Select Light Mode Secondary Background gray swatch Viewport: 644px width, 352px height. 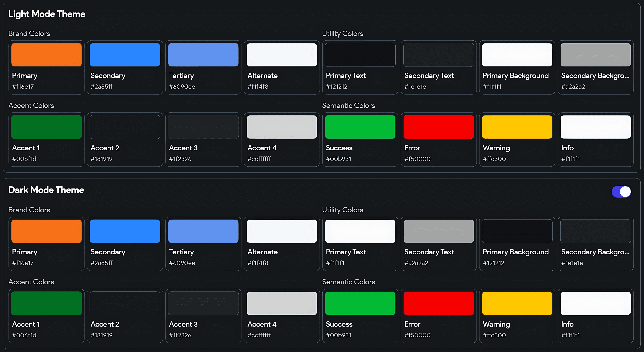tap(595, 55)
